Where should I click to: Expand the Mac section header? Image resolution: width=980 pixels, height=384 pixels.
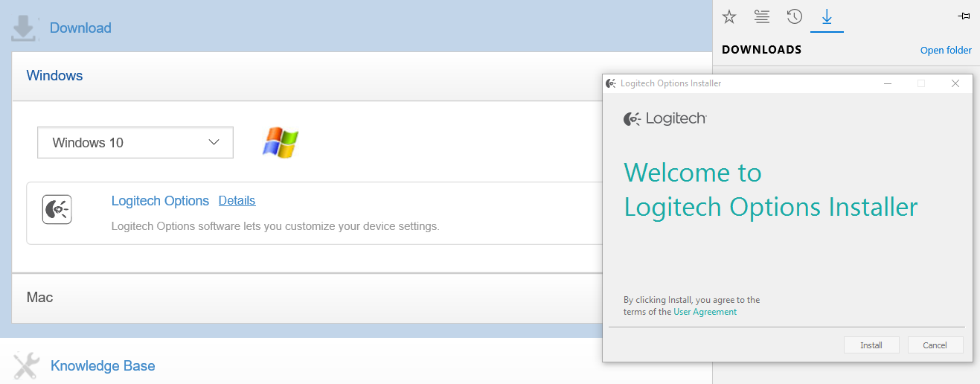(307, 298)
